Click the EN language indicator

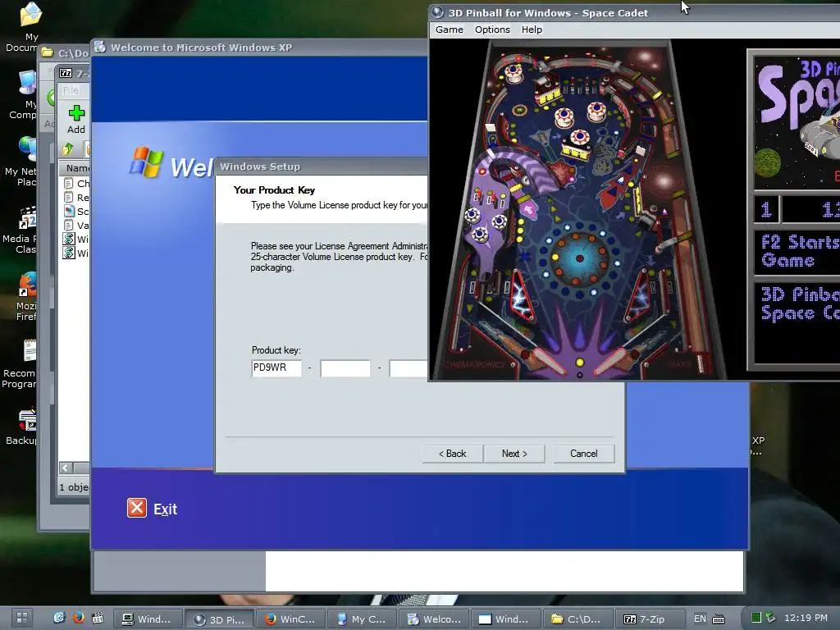pyautogui.click(x=700, y=619)
